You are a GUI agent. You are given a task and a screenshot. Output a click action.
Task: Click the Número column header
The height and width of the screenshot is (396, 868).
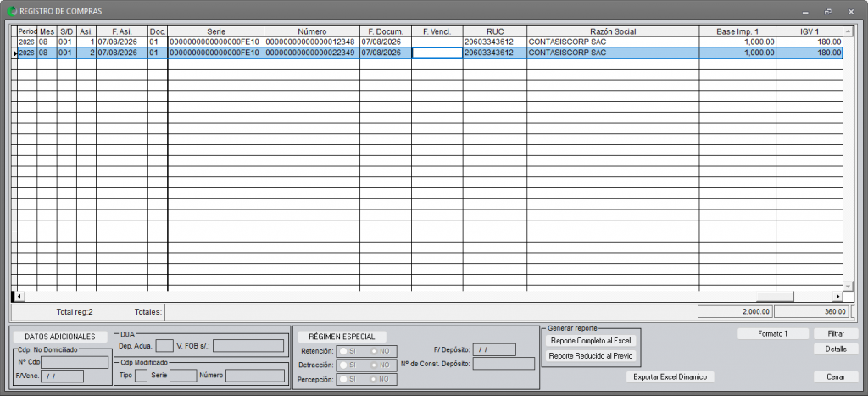click(x=312, y=31)
